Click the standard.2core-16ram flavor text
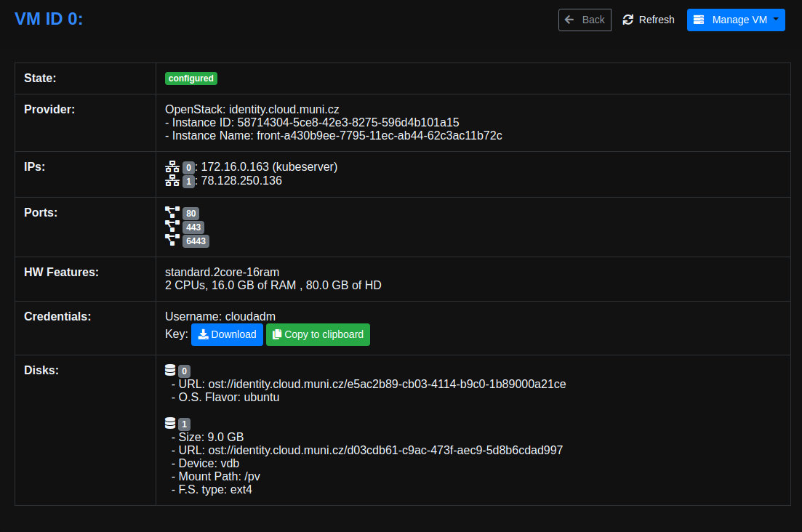Screen dimensions: 802x532 (222, 273)
